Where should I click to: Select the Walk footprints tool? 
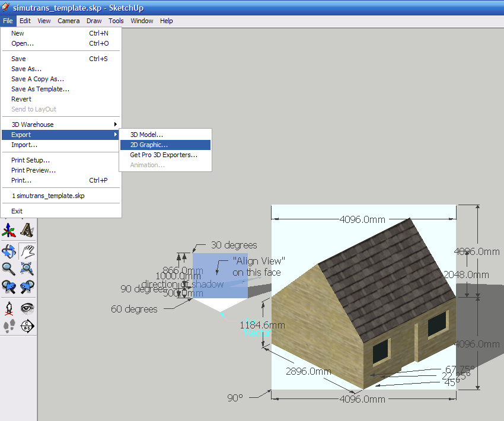(9, 326)
